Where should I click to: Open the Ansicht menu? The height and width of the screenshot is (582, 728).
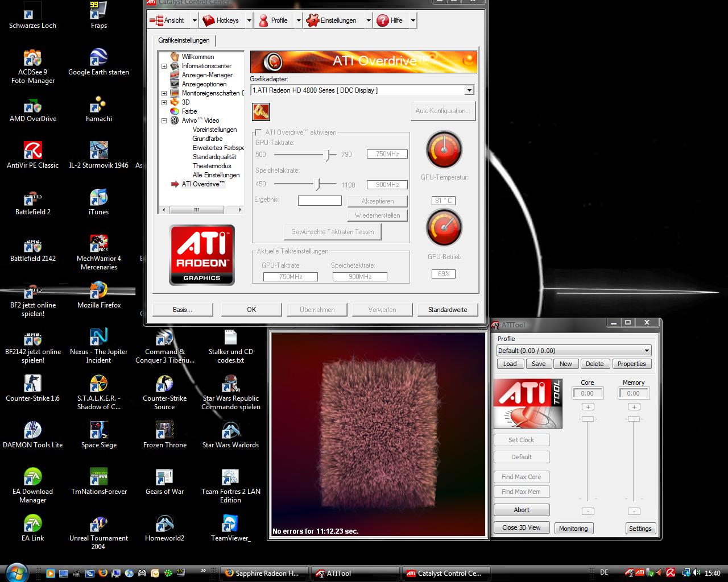[x=168, y=20]
